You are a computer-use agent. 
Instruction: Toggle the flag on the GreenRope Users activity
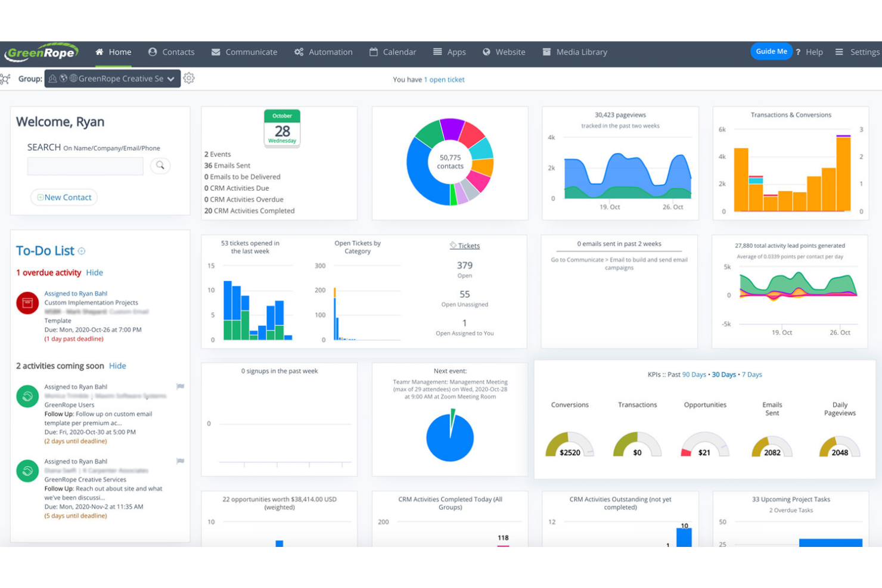pyautogui.click(x=180, y=387)
